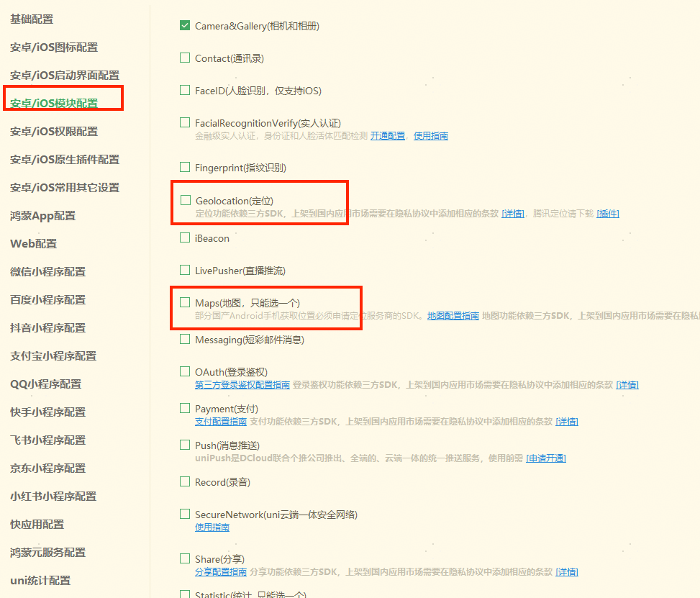
Task: Enable the OAuth(登录鉴权) checkbox
Action: pos(185,371)
